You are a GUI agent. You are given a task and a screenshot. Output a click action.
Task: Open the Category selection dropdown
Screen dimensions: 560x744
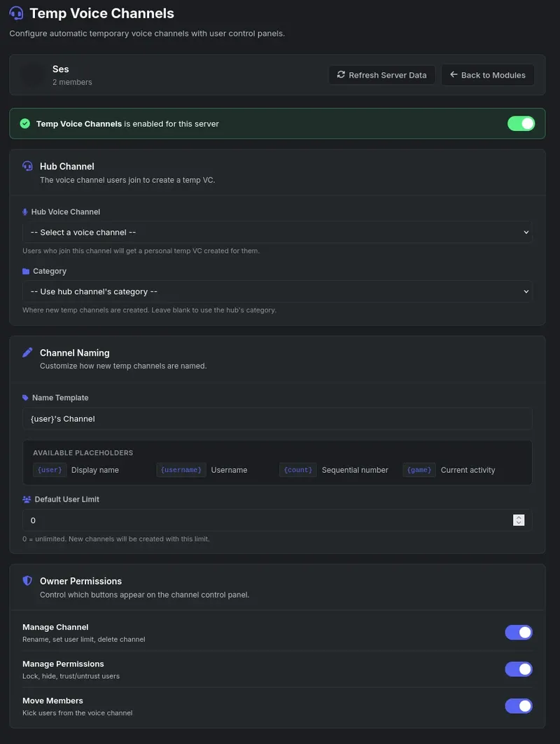pyautogui.click(x=277, y=291)
